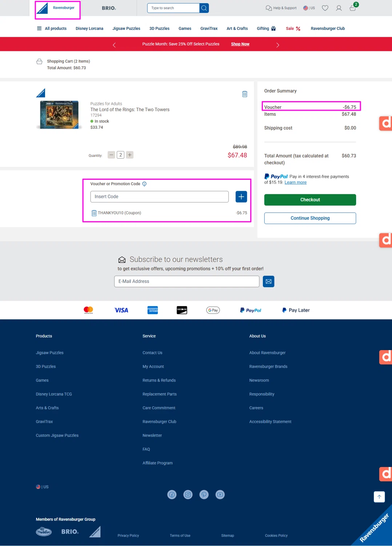Viewport: 392px width, 546px height.
Task: Open The Two Towers product title link
Action: coord(130,110)
